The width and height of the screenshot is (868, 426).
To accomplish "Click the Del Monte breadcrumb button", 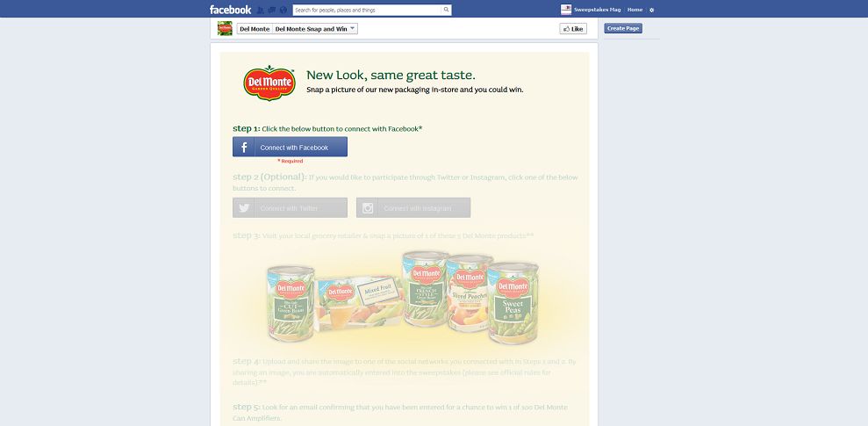I will pyautogui.click(x=255, y=29).
